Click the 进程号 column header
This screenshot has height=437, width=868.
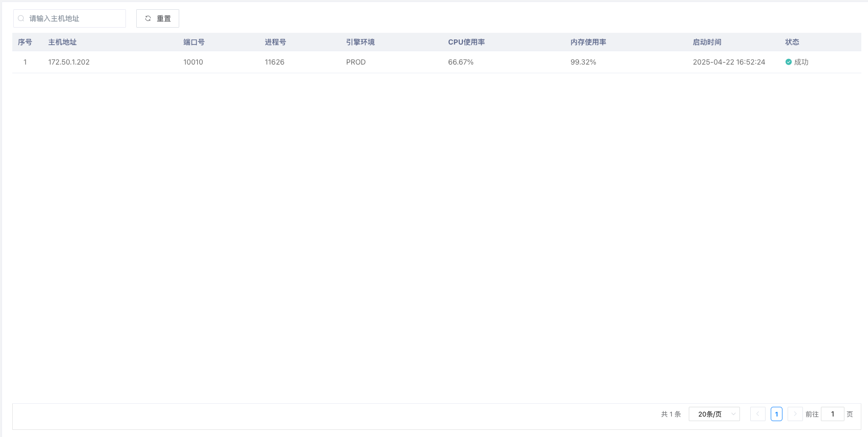pos(276,42)
